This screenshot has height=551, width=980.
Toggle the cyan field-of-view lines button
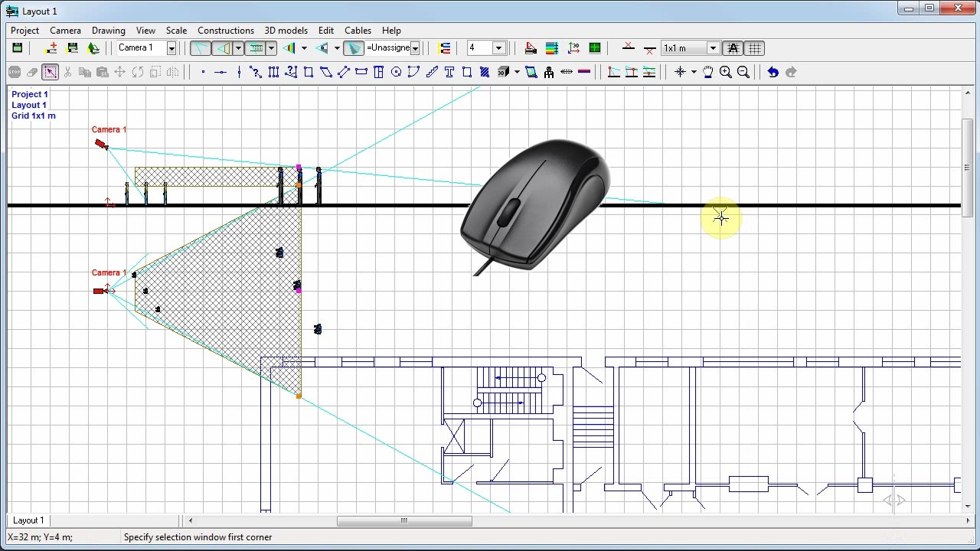pos(201,47)
